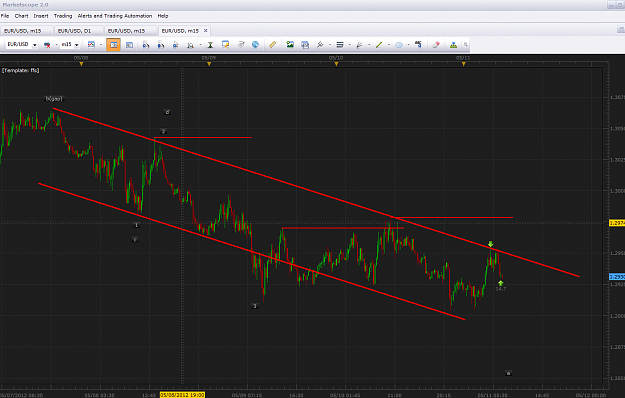Click the chart label '3' below the low

[x=255, y=306]
